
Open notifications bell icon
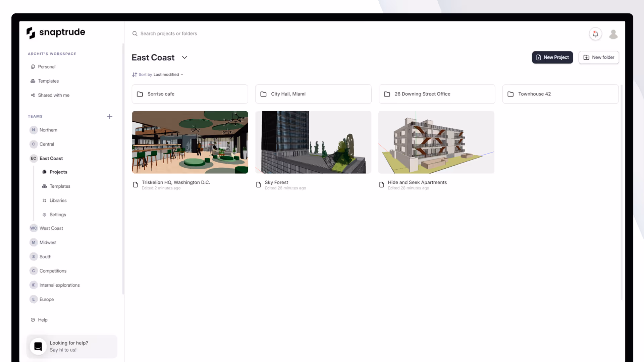[x=595, y=34]
